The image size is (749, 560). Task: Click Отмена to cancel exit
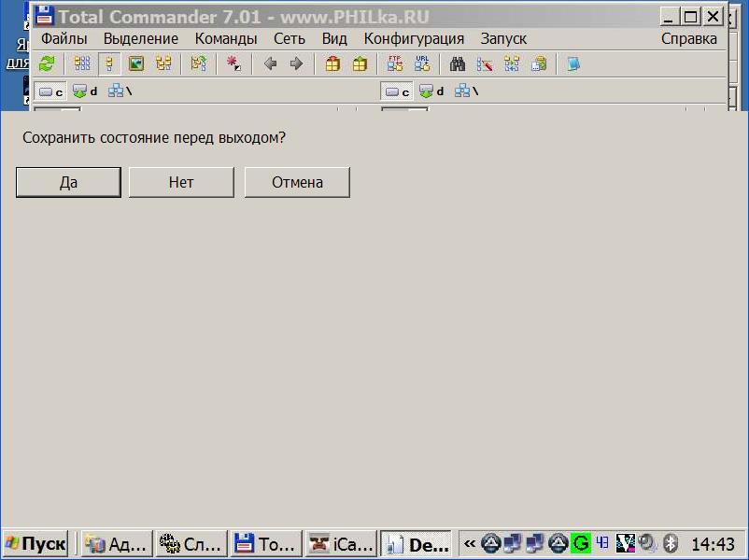297,182
